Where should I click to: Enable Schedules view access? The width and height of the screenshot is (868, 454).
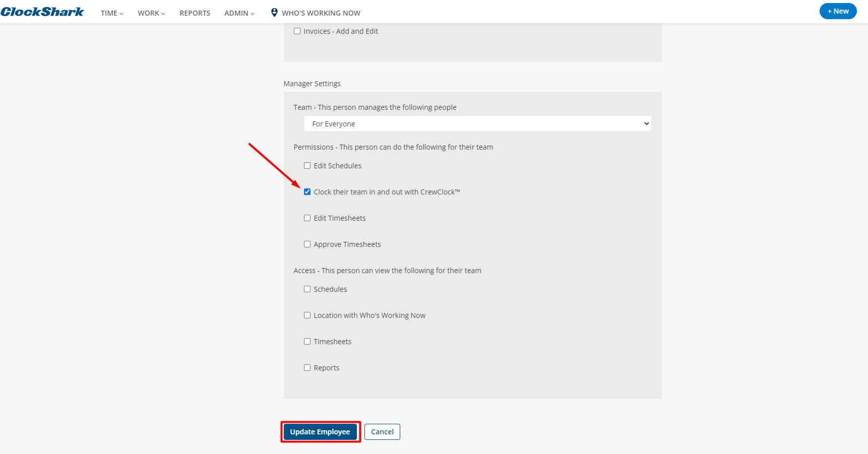(x=307, y=289)
